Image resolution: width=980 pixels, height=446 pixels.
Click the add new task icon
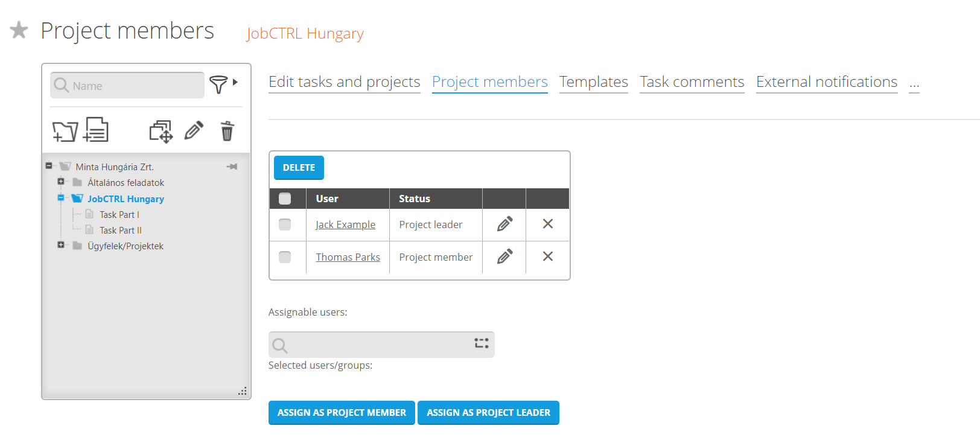pos(96,130)
